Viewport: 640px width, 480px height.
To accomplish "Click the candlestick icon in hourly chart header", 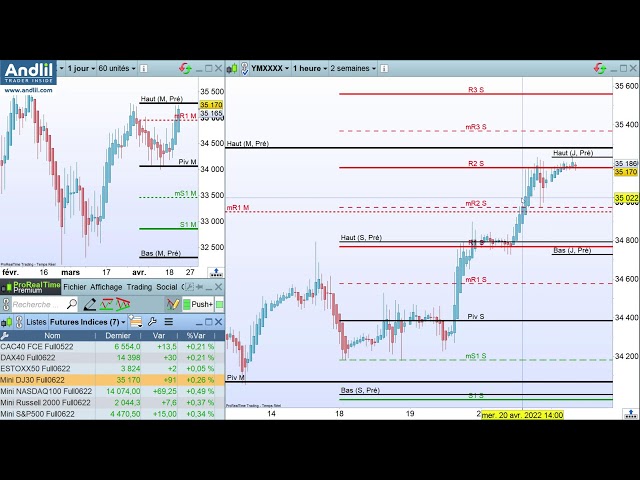I will (x=232, y=69).
